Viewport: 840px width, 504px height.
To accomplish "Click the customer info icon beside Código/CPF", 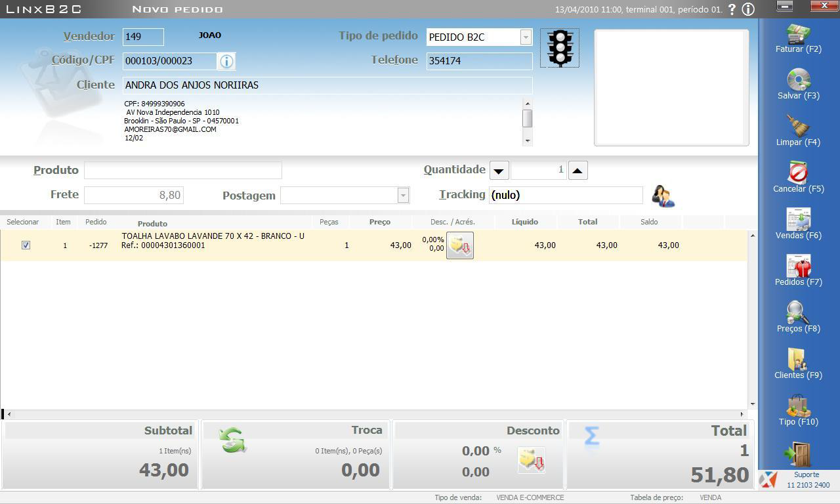I will [x=226, y=61].
